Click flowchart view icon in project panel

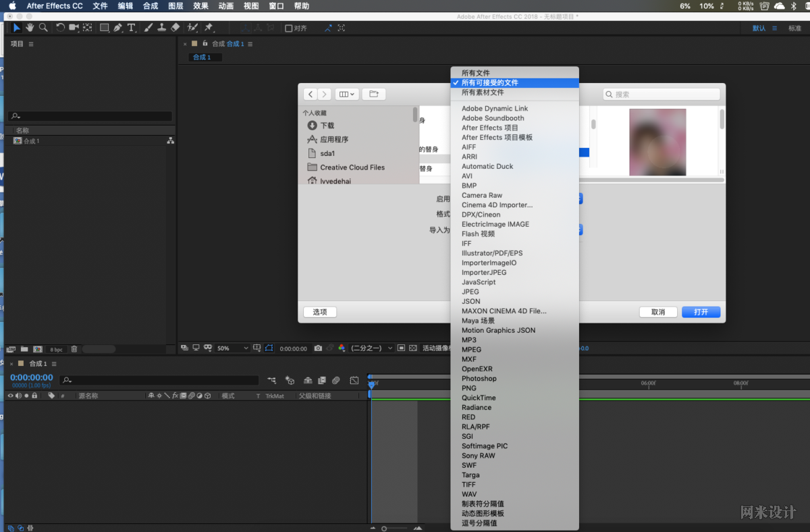tap(170, 140)
